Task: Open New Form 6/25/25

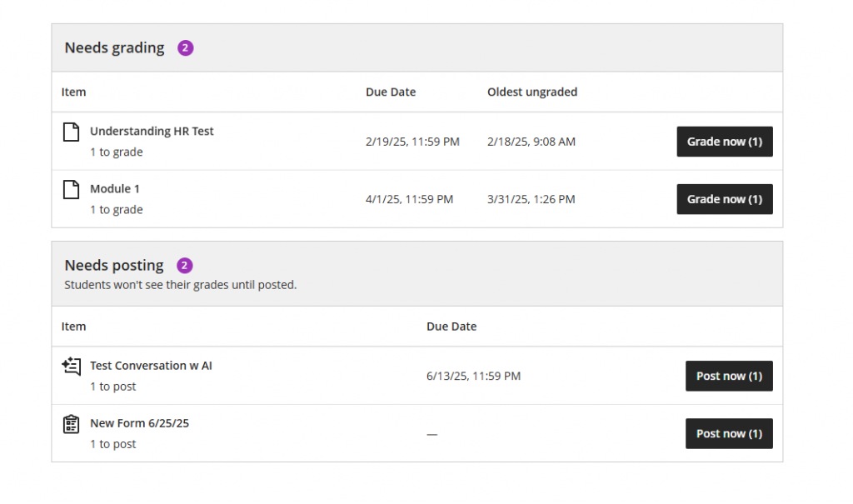Action: (x=139, y=423)
